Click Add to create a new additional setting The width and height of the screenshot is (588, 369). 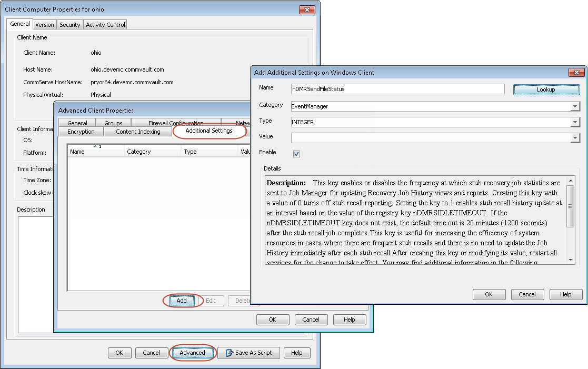(x=182, y=301)
